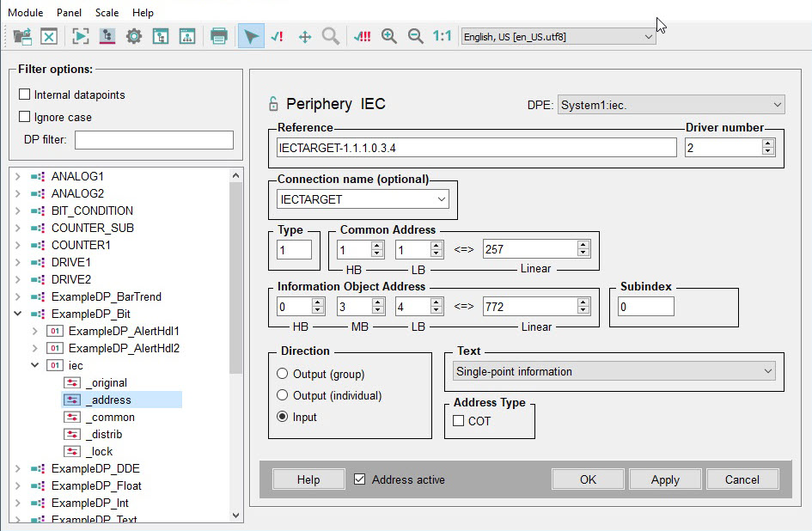812x531 pixels.
Task: Open the Module menu
Action: (x=25, y=13)
